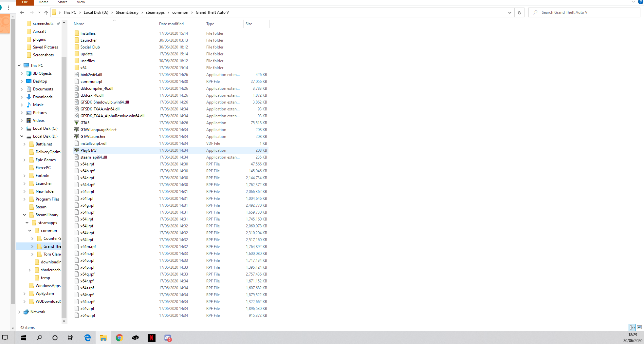Select the d3dcompiler_46.dll file

[171, 88]
